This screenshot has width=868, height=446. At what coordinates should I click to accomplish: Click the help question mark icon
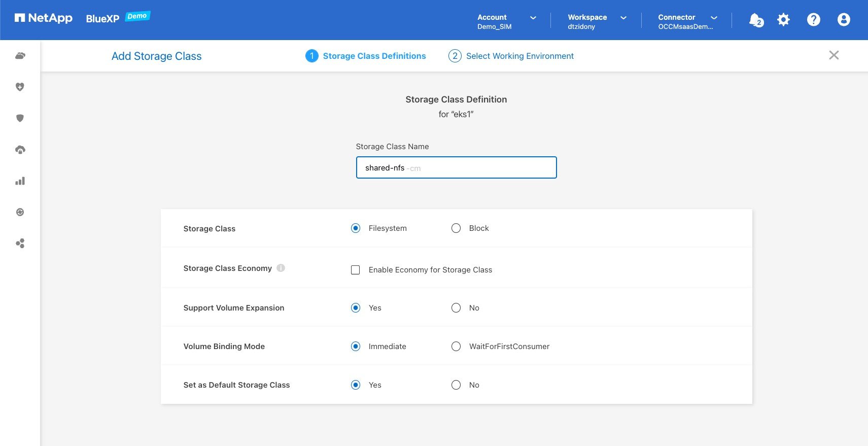(x=813, y=20)
